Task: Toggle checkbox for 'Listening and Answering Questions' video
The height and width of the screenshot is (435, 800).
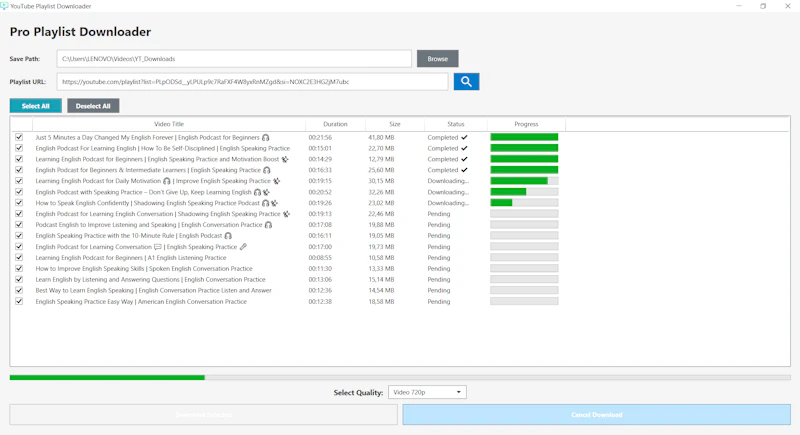Action: click(19, 279)
